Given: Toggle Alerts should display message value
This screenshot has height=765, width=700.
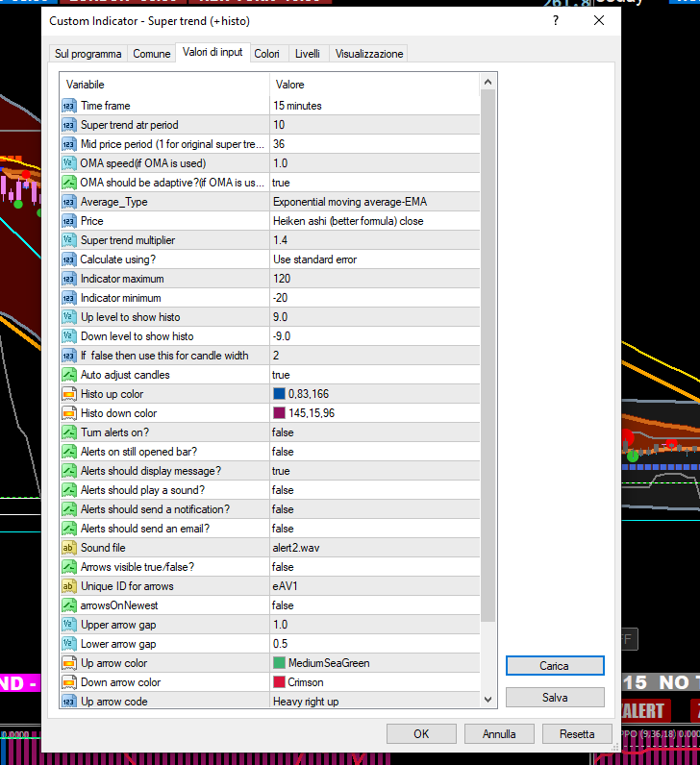Looking at the screenshot, I should point(375,471).
